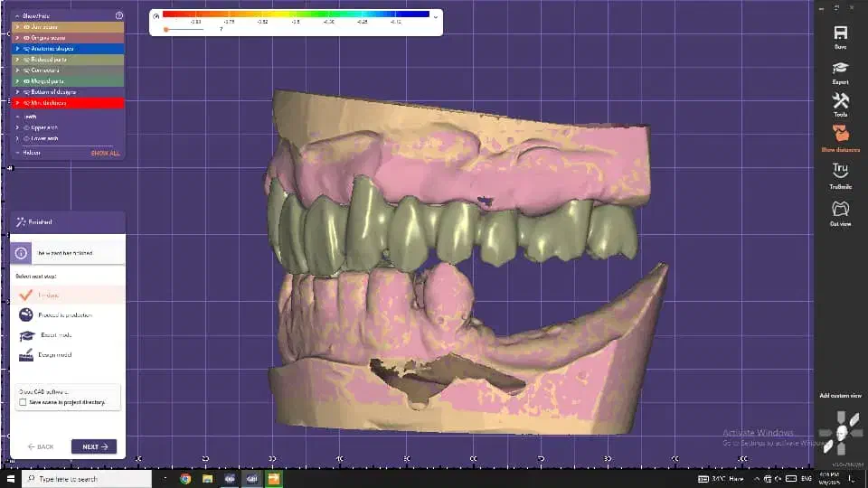This screenshot has height=488, width=868.
Task: Expand the Reduced parts group
Action: (18, 60)
